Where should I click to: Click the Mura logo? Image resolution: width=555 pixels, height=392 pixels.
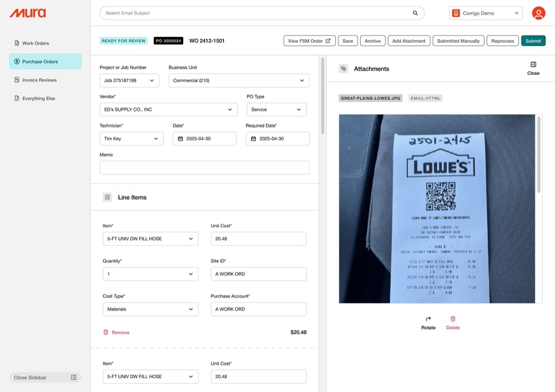click(x=28, y=13)
